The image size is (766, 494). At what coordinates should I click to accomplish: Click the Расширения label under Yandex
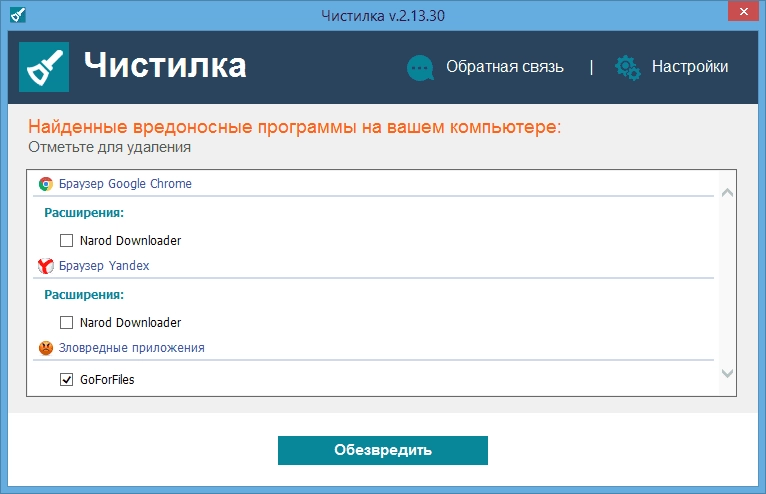tap(84, 295)
